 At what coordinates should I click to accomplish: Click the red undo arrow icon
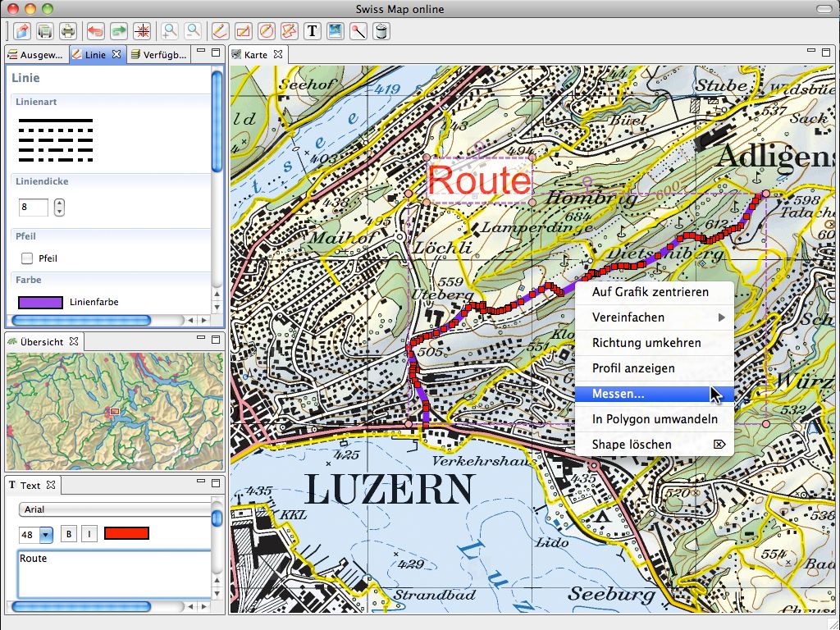(x=95, y=31)
